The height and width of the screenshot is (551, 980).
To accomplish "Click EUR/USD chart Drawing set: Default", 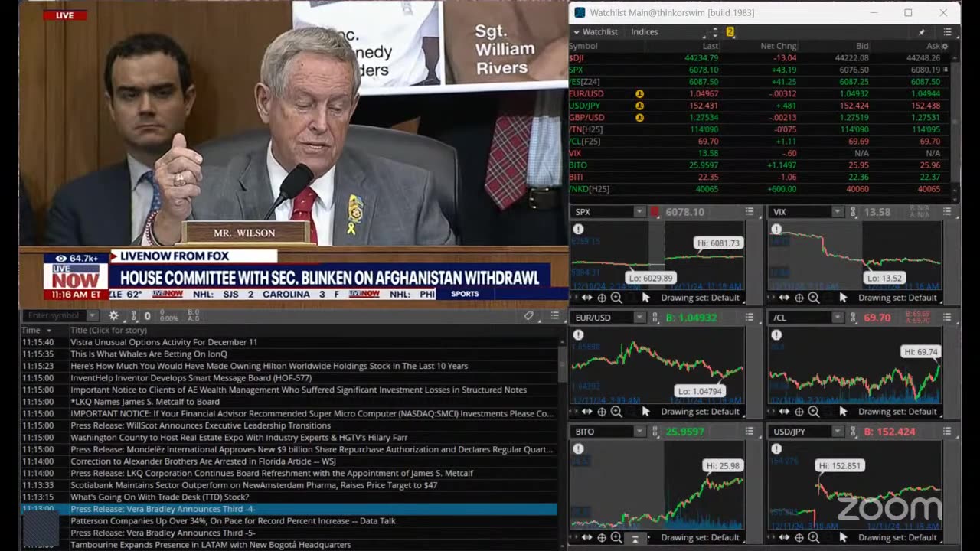I will 700,412.
